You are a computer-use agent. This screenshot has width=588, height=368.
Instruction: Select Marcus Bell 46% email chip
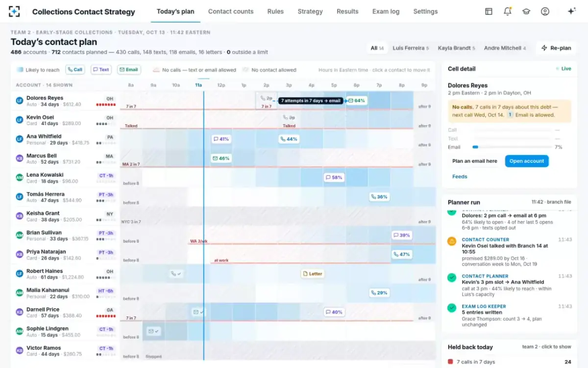pyautogui.click(x=221, y=158)
